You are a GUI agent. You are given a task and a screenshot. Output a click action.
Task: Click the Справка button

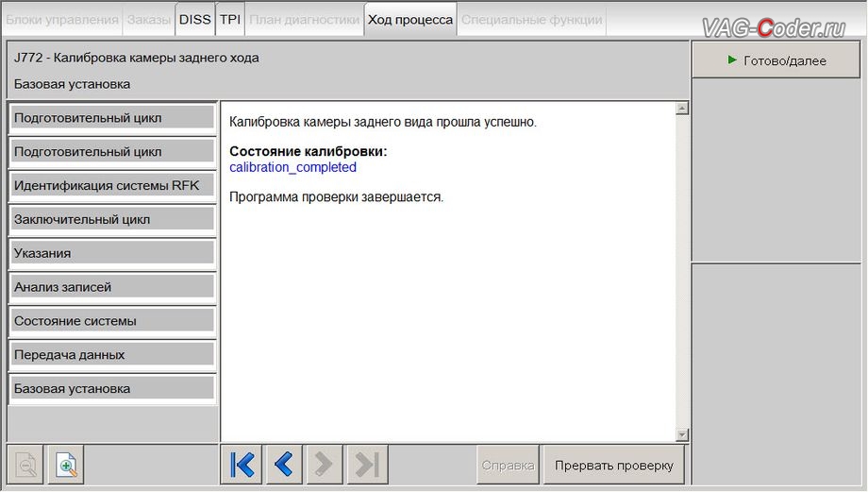508,466
